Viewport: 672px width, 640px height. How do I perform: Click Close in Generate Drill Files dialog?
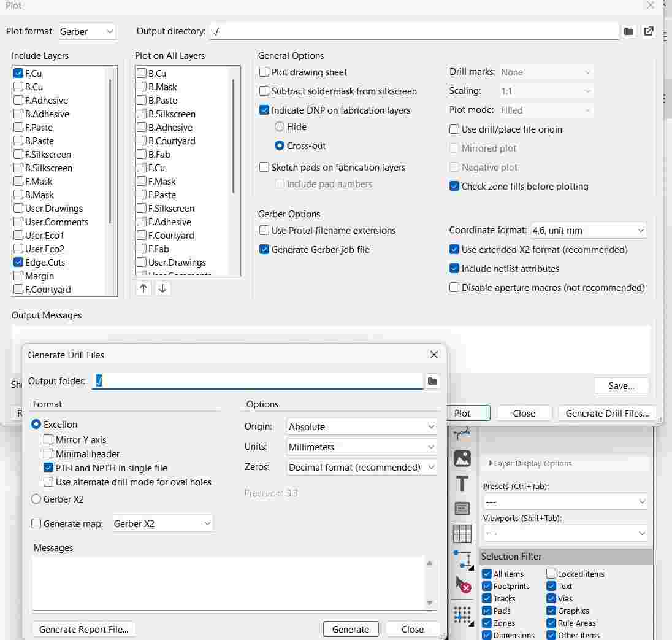point(412,629)
